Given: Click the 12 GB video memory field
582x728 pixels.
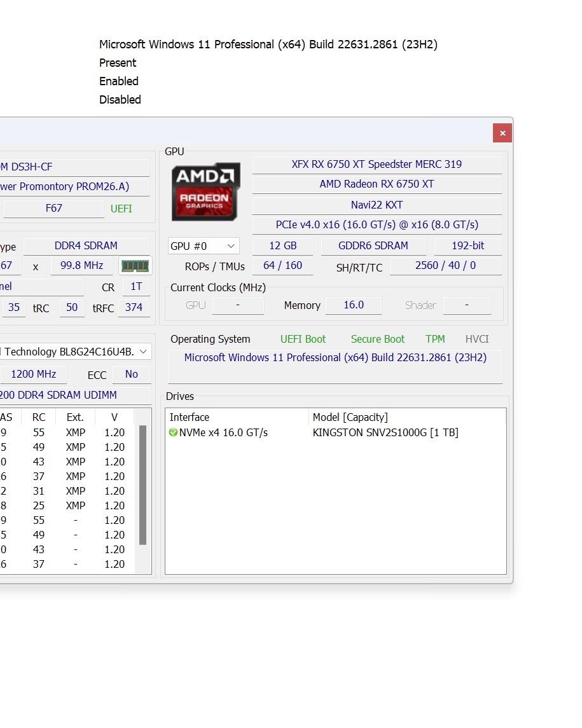Looking at the screenshot, I should [x=282, y=245].
